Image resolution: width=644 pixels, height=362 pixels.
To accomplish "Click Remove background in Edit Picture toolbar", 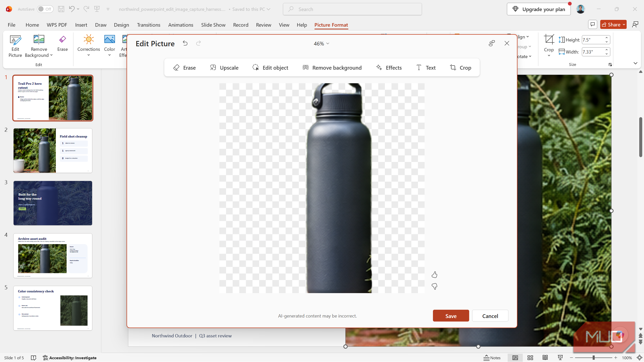I will coord(332,68).
